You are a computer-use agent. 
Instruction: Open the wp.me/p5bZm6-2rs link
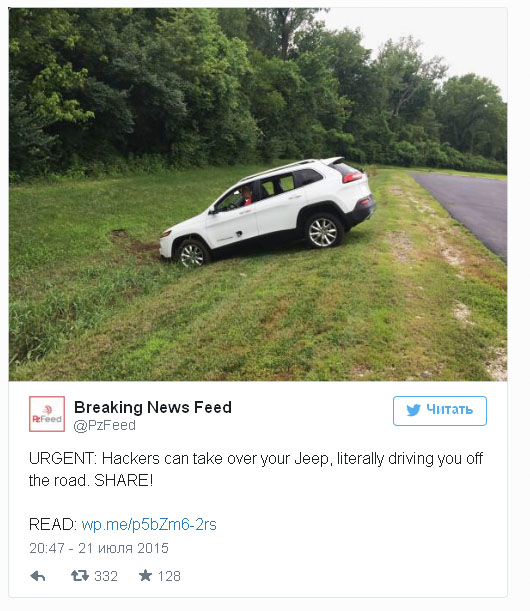[x=149, y=524]
